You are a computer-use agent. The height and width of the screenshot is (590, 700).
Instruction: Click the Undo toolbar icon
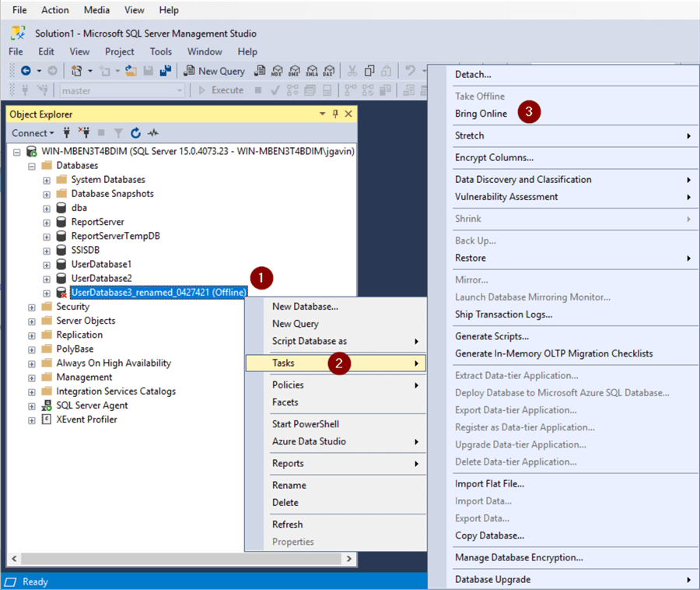(411, 71)
